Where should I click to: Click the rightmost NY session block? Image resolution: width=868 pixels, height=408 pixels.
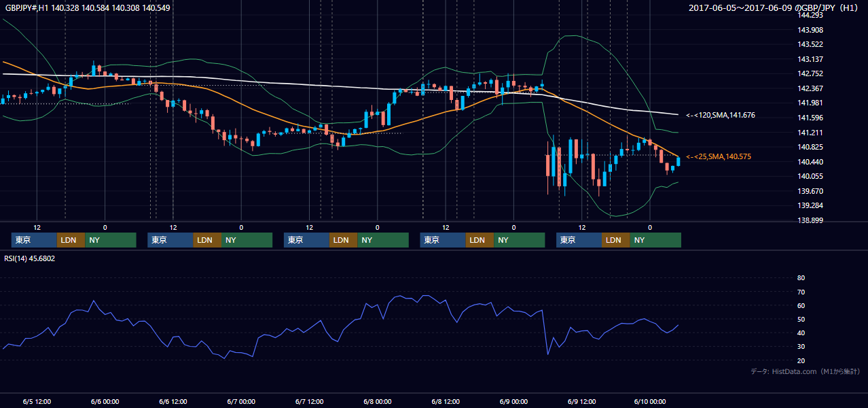[x=655, y=240]
